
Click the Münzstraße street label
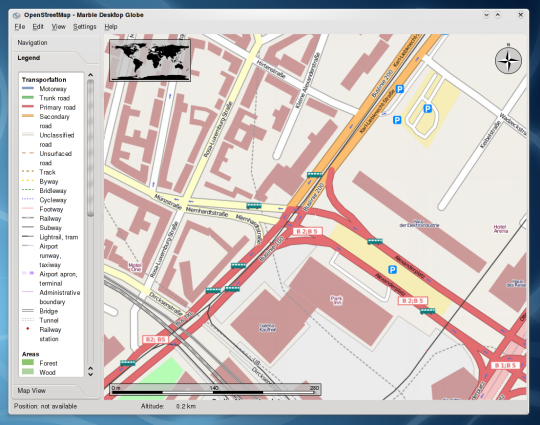167,202
